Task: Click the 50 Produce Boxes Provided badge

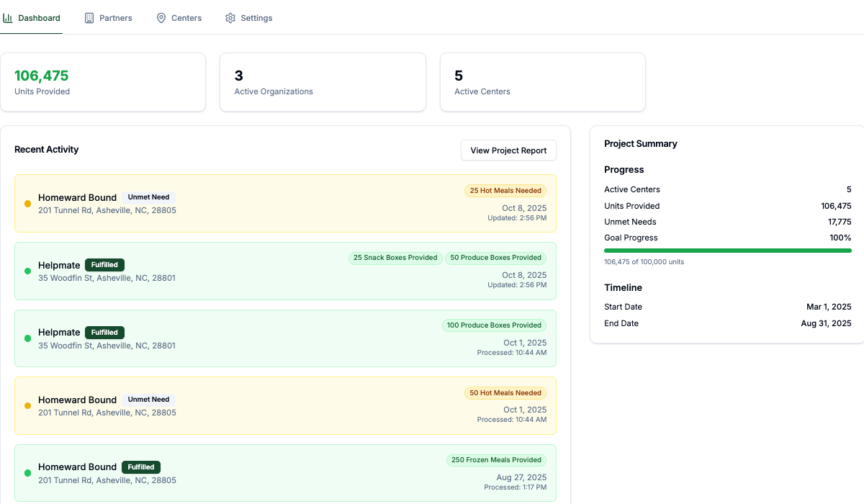Action: point(496,258)
